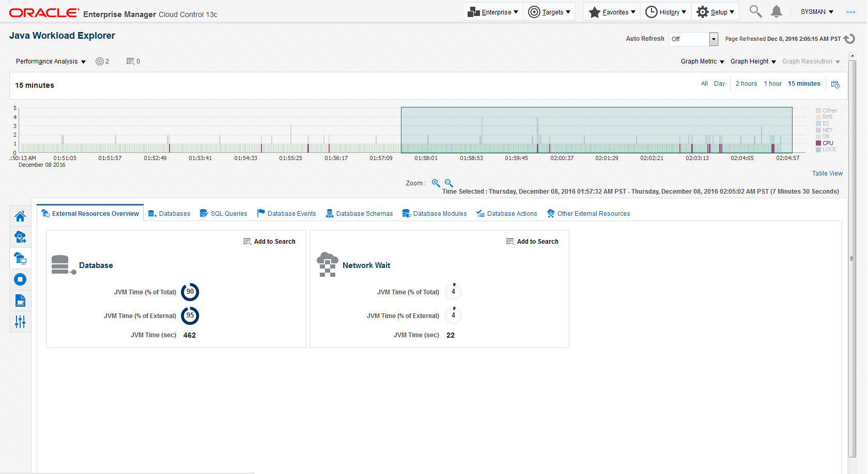The height and width of the screenshot is (474, 868).
Task: Click the vertical page scrollbar
Action: (852, 258)
